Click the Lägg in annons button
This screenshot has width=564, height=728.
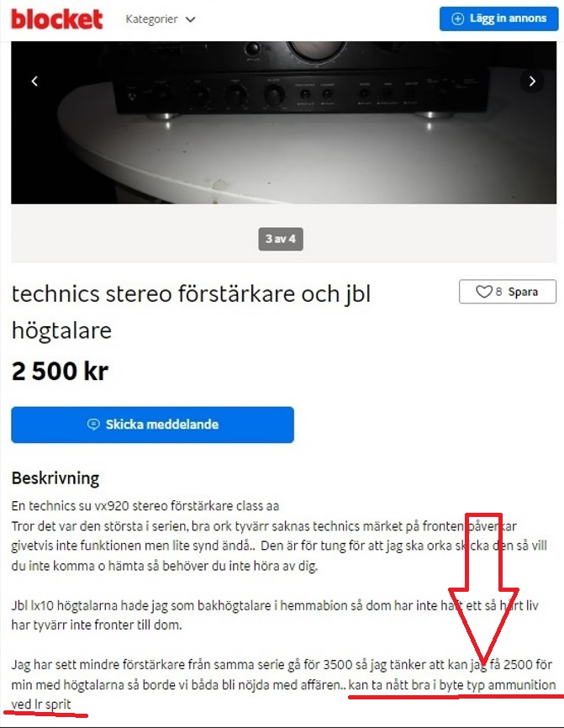pyautogui.click(x=498, y=18)
